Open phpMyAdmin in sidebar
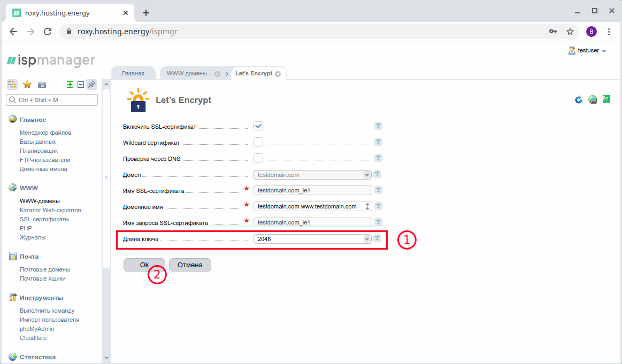The width and height of the screenshot is (622, 364). 37,329
